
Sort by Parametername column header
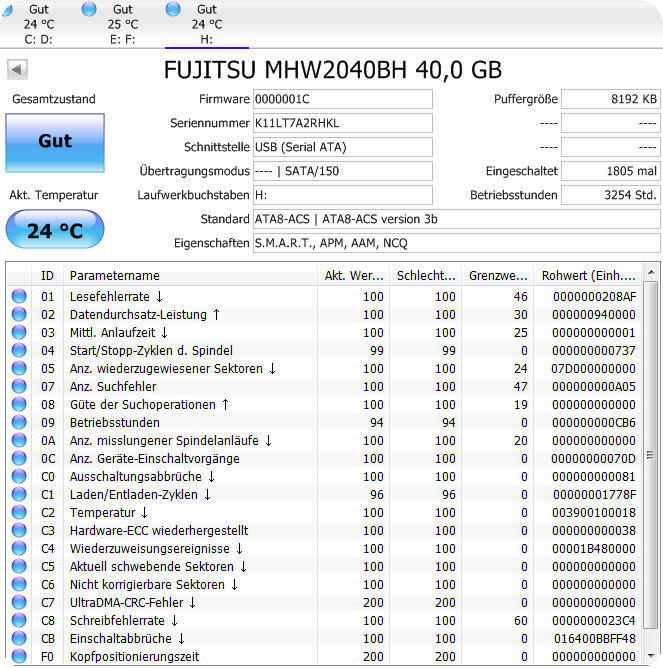tap(190, 275)
